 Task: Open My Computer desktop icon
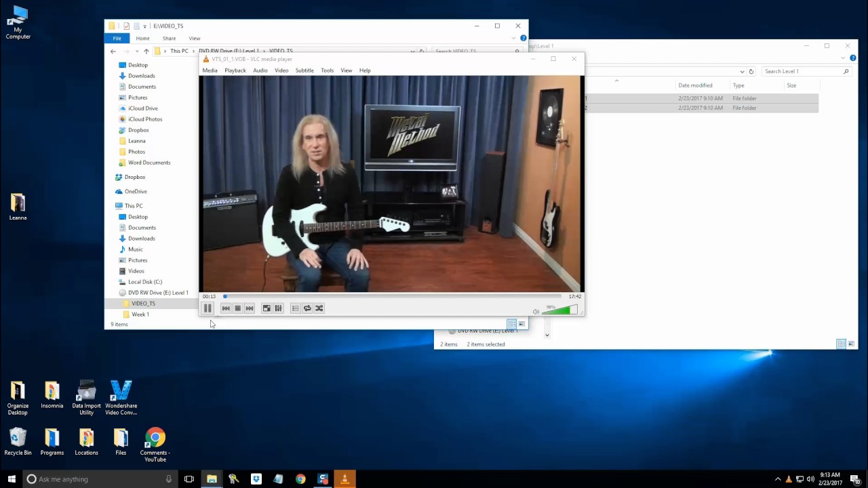[x=18, y=22]
